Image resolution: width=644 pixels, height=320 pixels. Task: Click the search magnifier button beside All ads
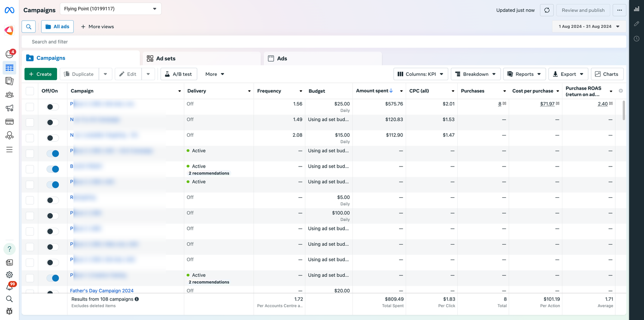29,27
